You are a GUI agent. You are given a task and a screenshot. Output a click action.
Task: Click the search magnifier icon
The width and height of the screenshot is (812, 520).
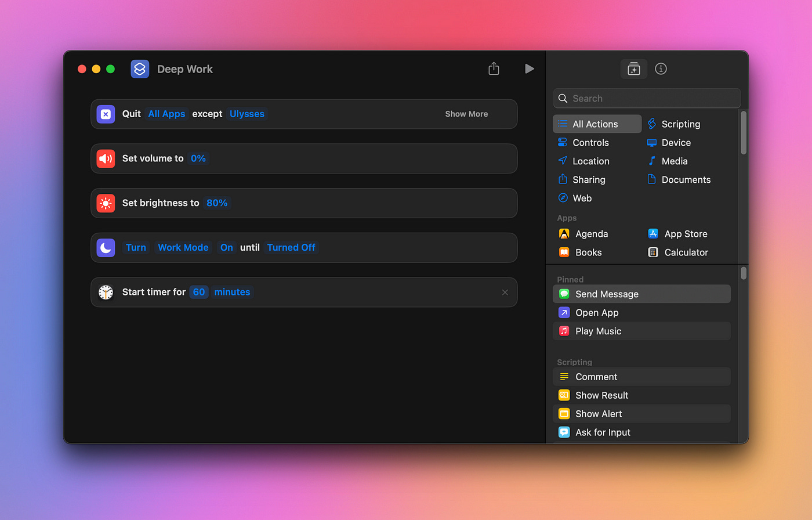click(563, 98)
